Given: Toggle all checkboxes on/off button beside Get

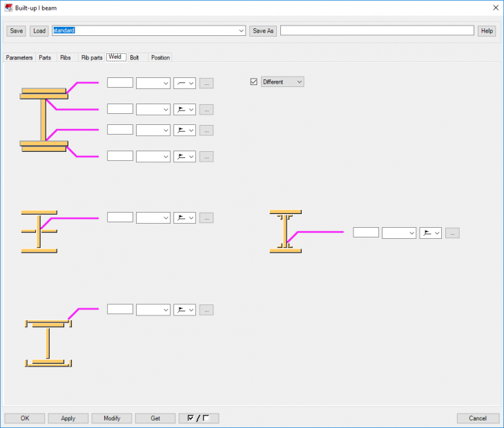Looking at the screenshot, I should [198, 418].
